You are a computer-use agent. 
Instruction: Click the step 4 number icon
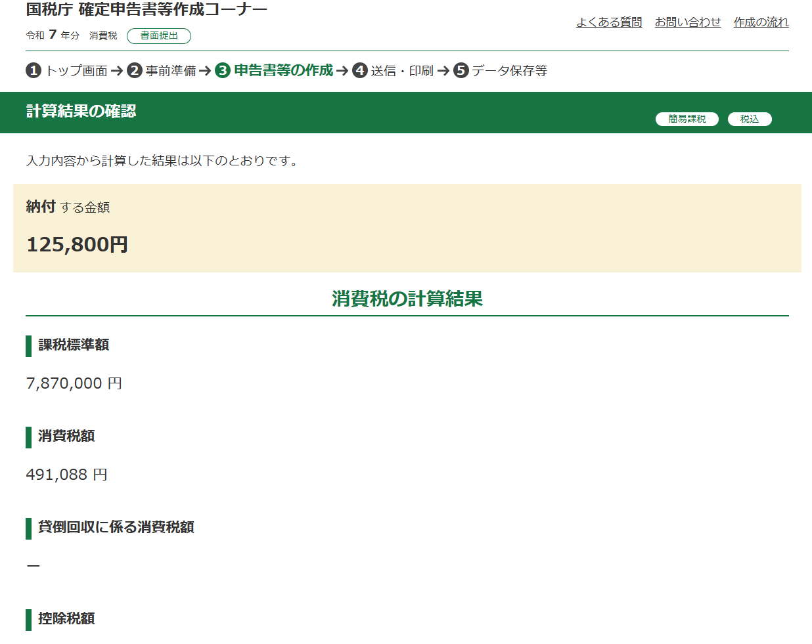point(360,70)
